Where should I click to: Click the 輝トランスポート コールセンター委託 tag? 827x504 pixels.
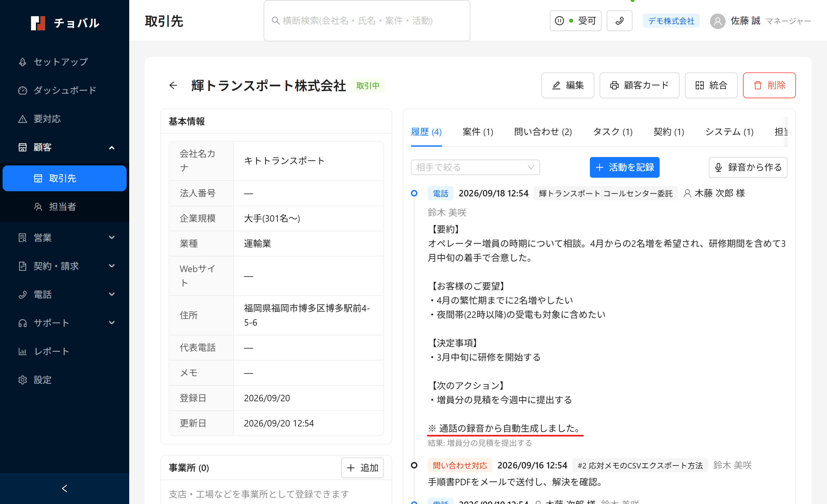click(x=605, y=193)
